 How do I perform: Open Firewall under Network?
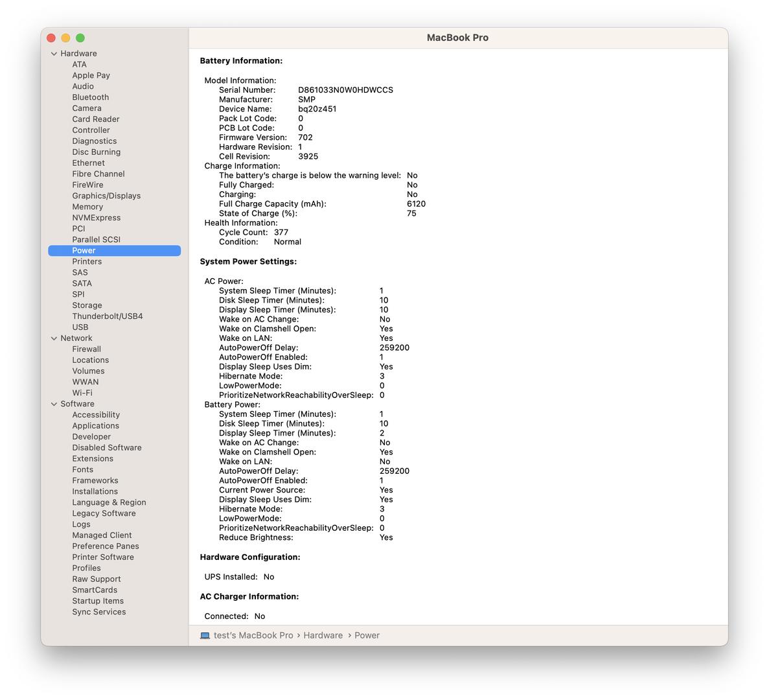pyautogui.click(x=86, y=349)
